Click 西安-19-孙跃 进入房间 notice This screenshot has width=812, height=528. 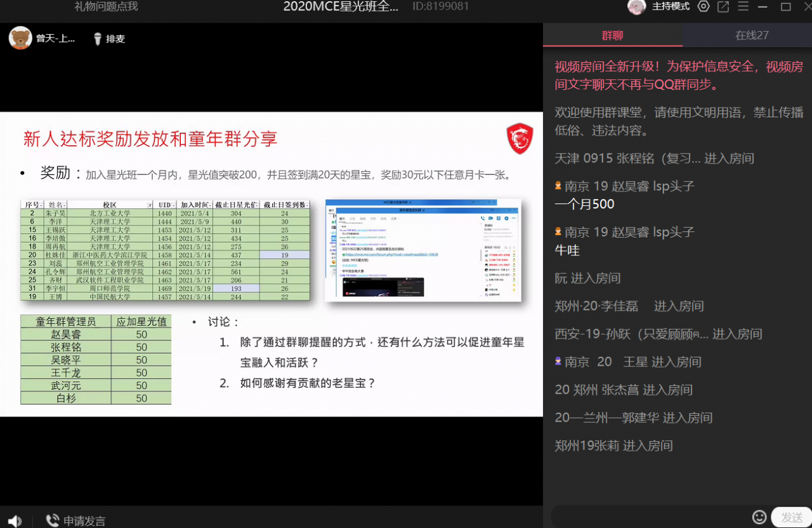[x=658, y=333]
